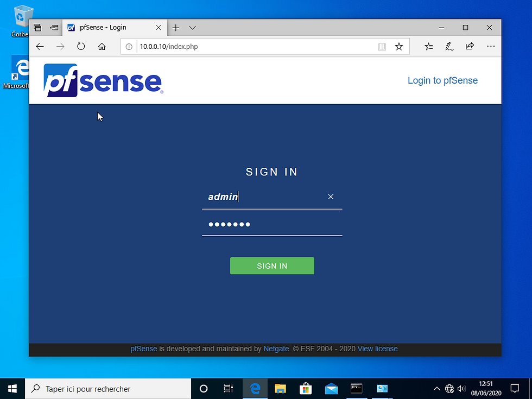Open the Windows Start menu
Viewport: 532px width, 399px height.
tap(12, 389)
